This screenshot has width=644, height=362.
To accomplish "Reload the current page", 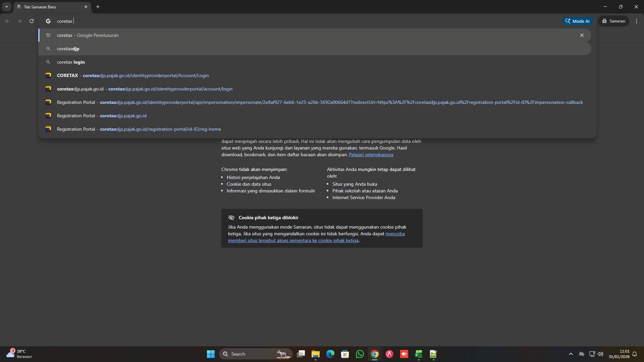I will tap(31, 21).
